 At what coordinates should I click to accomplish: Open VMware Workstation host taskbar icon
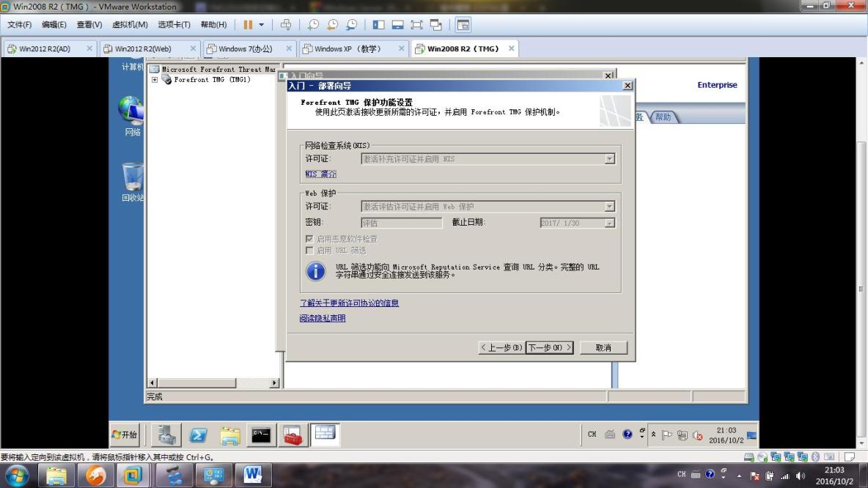point(133,476)
